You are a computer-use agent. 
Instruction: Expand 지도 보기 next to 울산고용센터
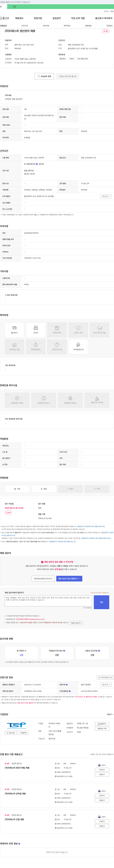pyautogui.click(x=106, y=685)
